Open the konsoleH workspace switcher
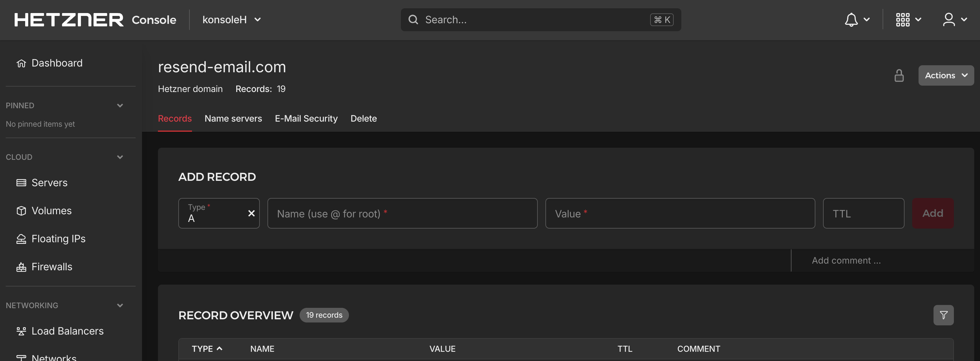 [x=231, y=19]
